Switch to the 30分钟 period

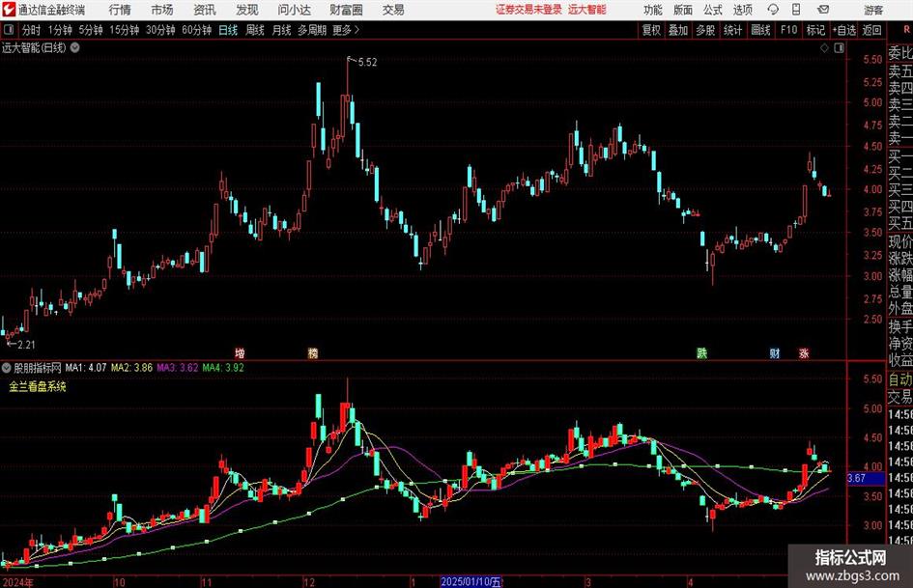tap(160, 30)
